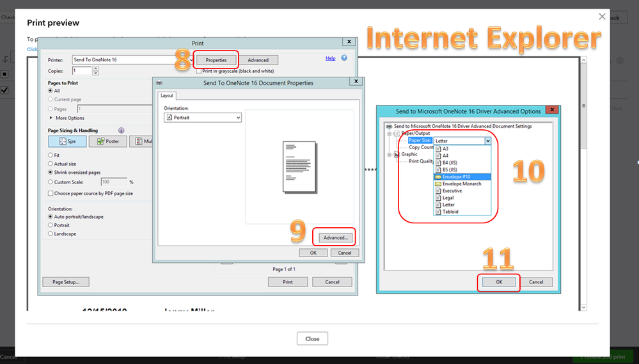
Task: Click the preview pane scroll down arrow
Action: (583, 307)
